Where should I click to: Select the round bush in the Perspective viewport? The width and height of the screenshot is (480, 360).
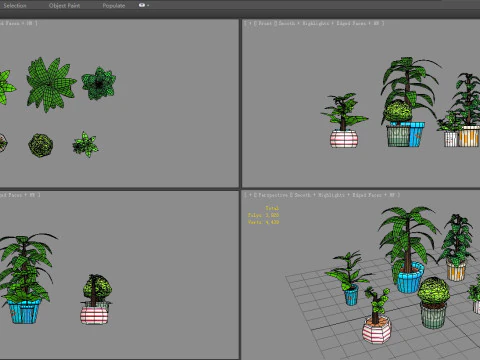click(x=433, y=291)
